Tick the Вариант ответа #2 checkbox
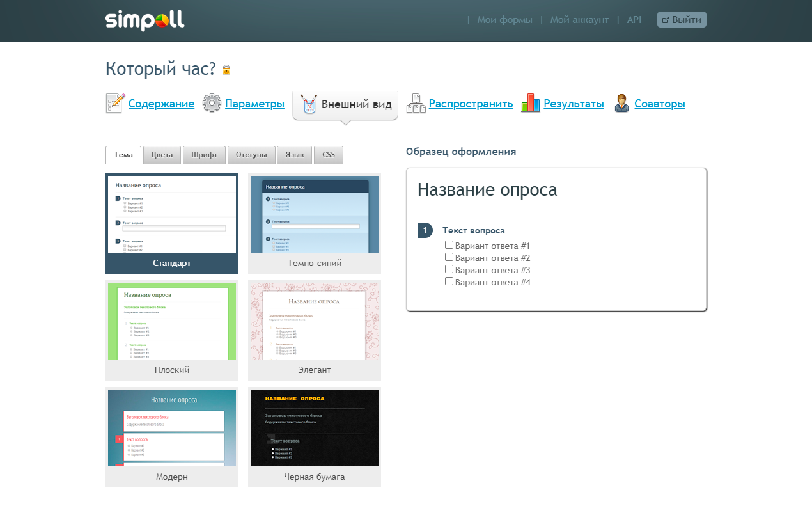 click(x=449, y=257)
